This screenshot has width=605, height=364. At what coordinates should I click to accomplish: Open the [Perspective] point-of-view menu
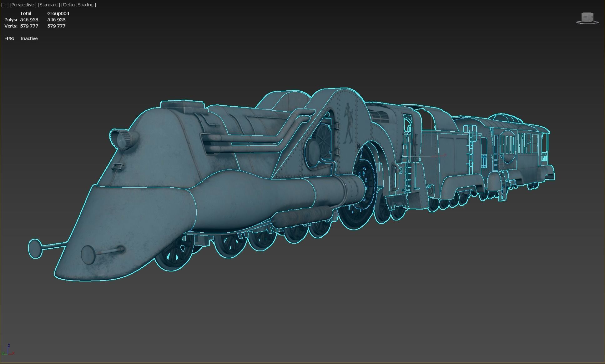click(23, 5)
